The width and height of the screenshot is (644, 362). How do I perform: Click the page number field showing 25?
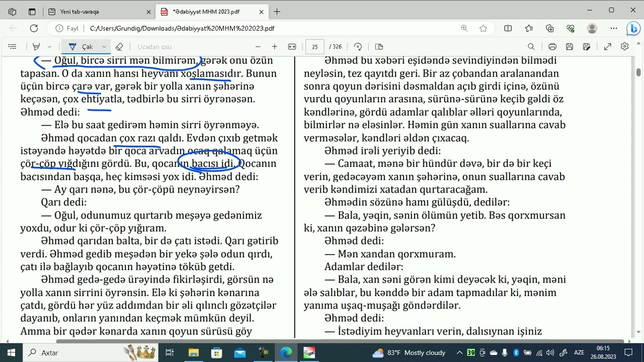pos(314,47)
